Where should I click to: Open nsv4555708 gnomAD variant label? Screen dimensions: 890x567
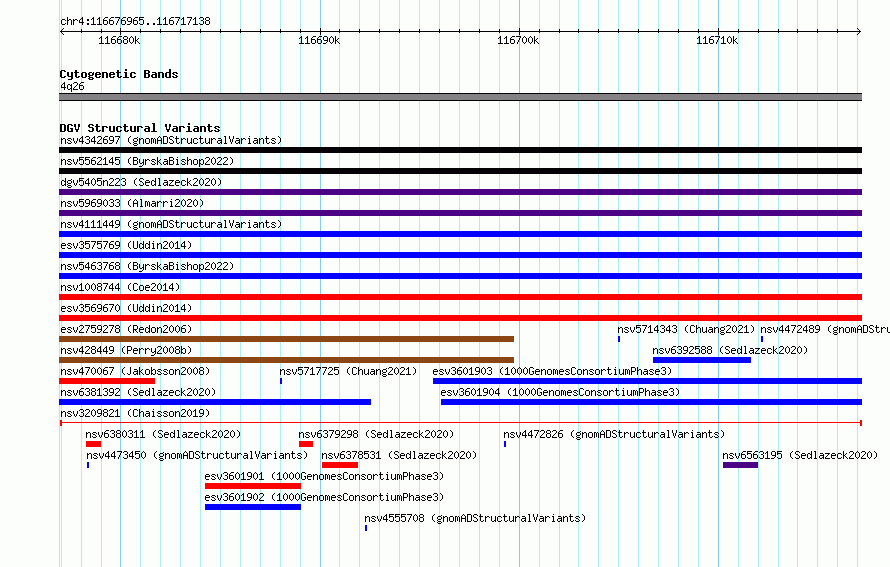tap(475, 518)
